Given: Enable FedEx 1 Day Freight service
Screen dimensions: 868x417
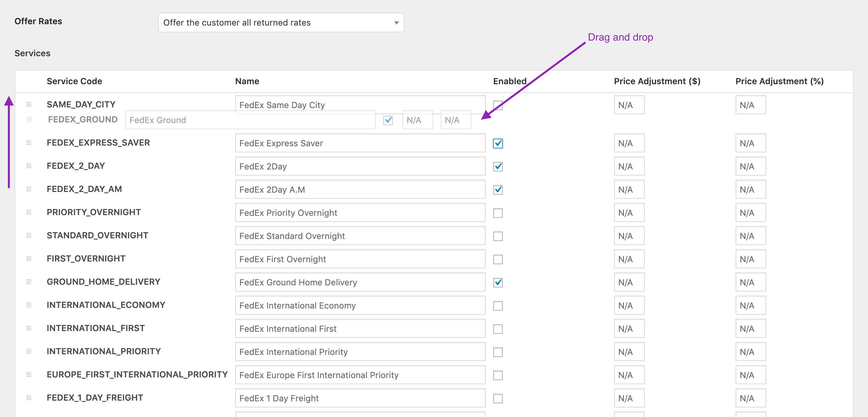Looking at the screenshot, I should coord(498,399).
